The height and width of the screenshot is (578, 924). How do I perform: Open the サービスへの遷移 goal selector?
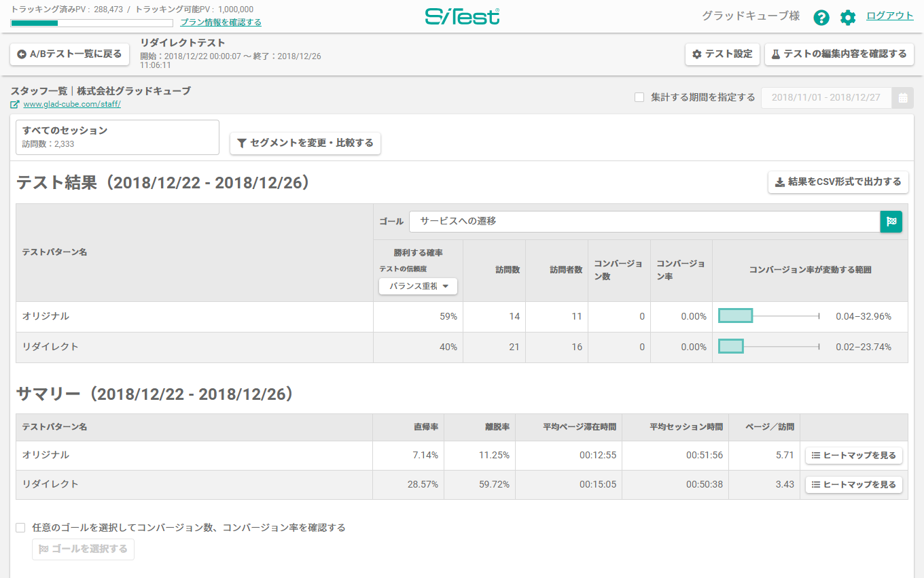(644, 222)
